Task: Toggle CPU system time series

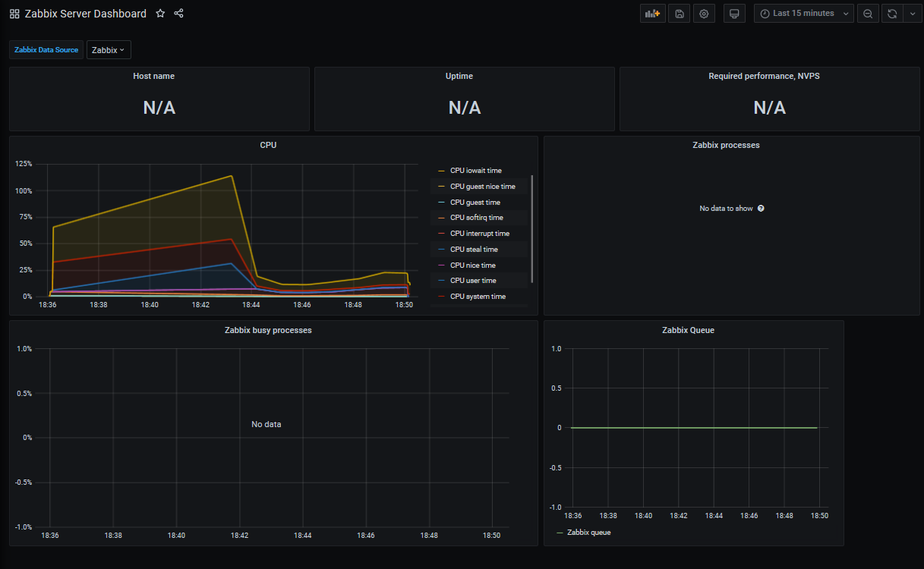Action: point(478,297)
